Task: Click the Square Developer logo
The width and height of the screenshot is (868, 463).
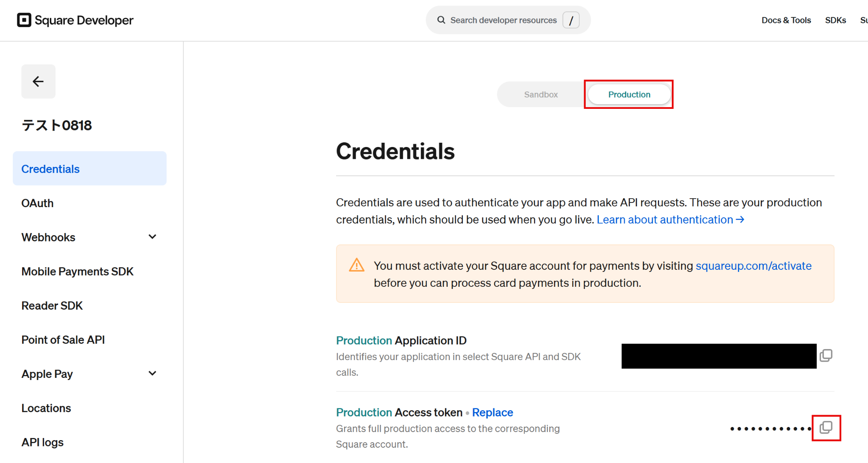Action: 75,20
